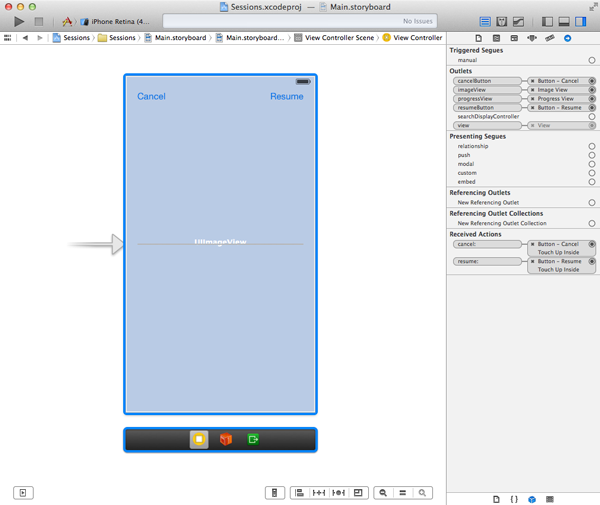The height and width of the screenshot is (505, 600).
Task: Toggle actual size zoom
Action: (403, 493)
